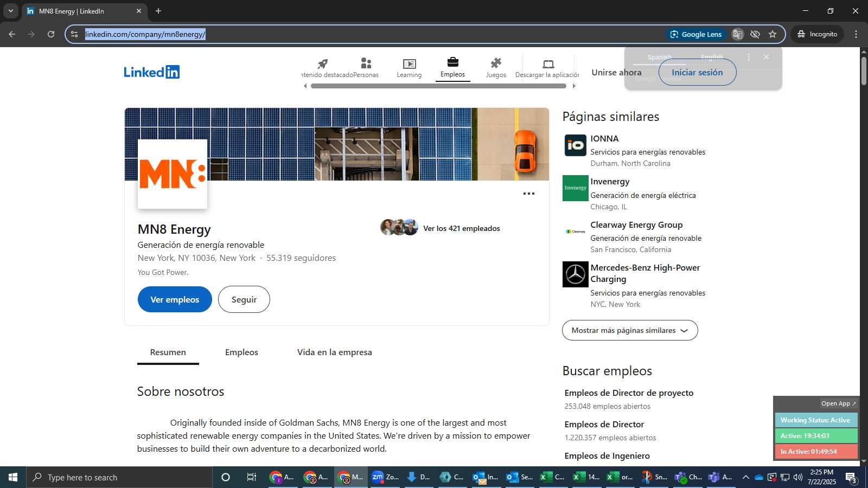Open Cortana circle icon

point(226,477)
